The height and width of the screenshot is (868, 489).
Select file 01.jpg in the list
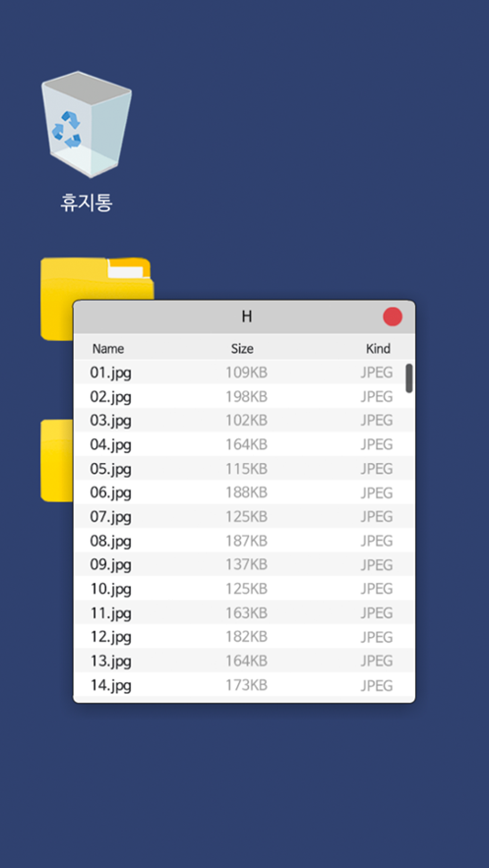(x=244, y=373)
